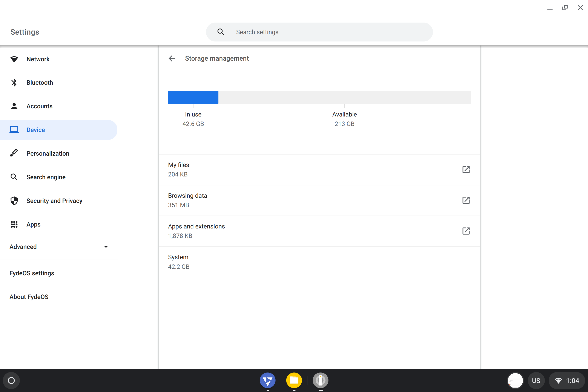Click the Accounts person icon
Image resolution: width=588 pixels, height=392 pixels.
pyautogui.click(x=14, y=106)
